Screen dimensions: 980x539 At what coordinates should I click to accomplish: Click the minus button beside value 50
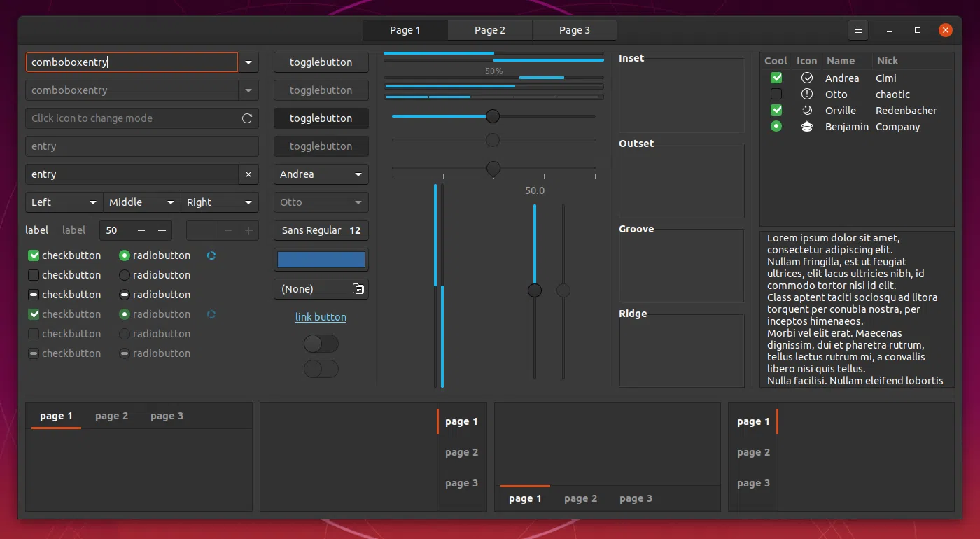141,230
